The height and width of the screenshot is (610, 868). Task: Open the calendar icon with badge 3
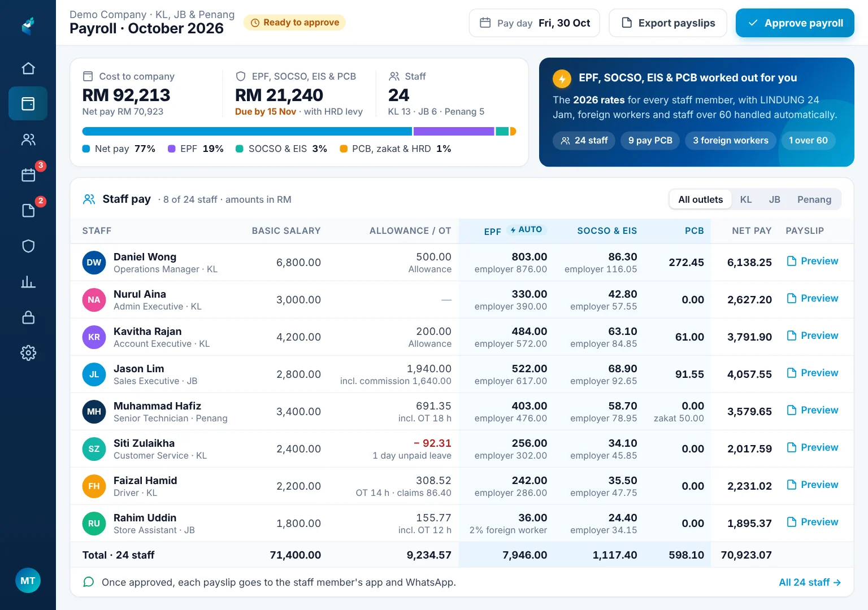[28, 175]
